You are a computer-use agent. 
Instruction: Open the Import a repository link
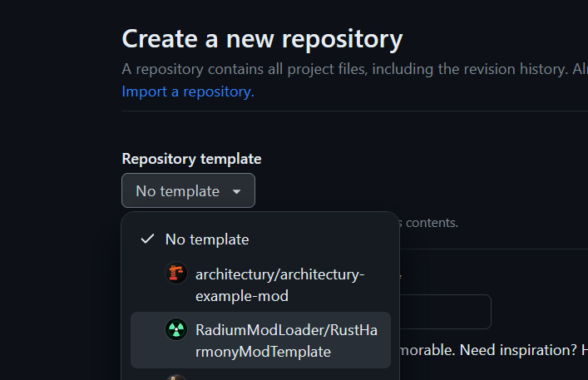coord(188,91)
